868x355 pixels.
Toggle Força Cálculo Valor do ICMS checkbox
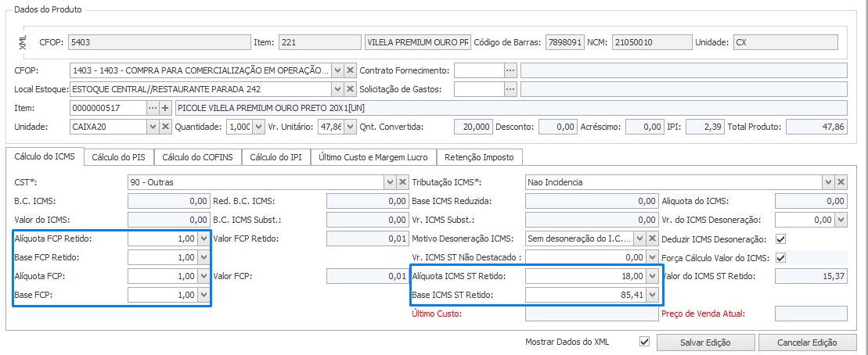(780, 257)
